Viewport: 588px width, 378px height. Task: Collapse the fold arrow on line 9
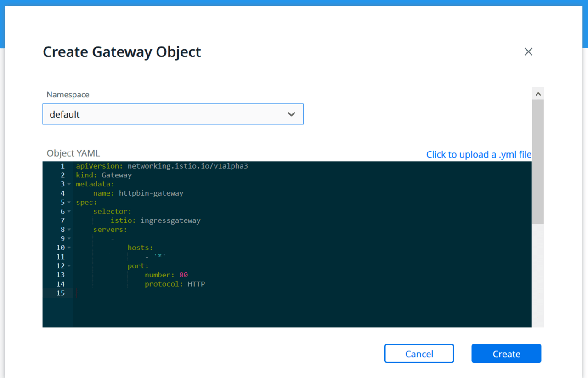(69, 239)
